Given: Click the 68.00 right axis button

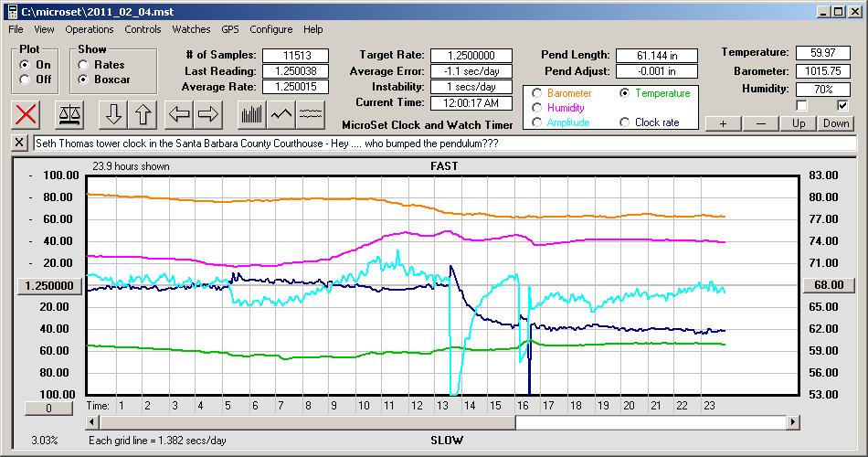Looking at the screenshot, I should pos(829,285).
